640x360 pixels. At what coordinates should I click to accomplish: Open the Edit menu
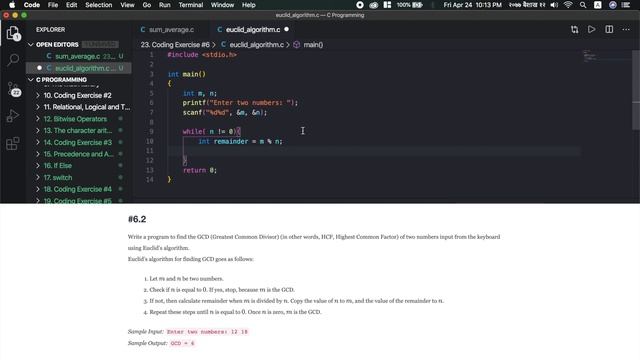(71, 5)
